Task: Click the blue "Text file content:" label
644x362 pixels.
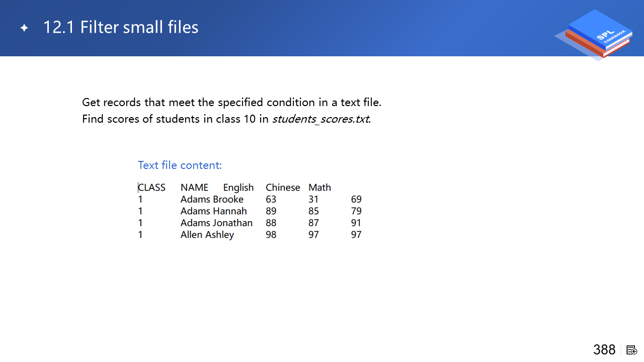Action: click(x=180, y=165)
